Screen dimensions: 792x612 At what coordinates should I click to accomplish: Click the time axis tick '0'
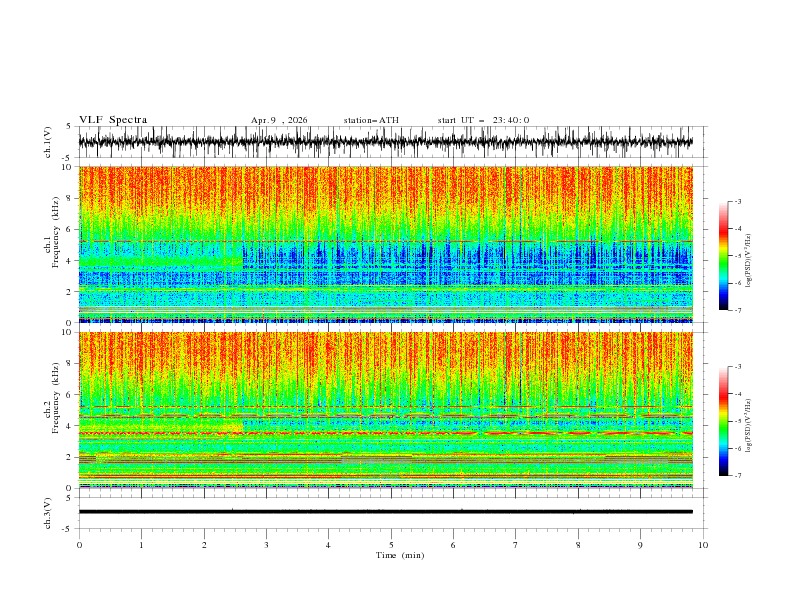tap(79, 545)
